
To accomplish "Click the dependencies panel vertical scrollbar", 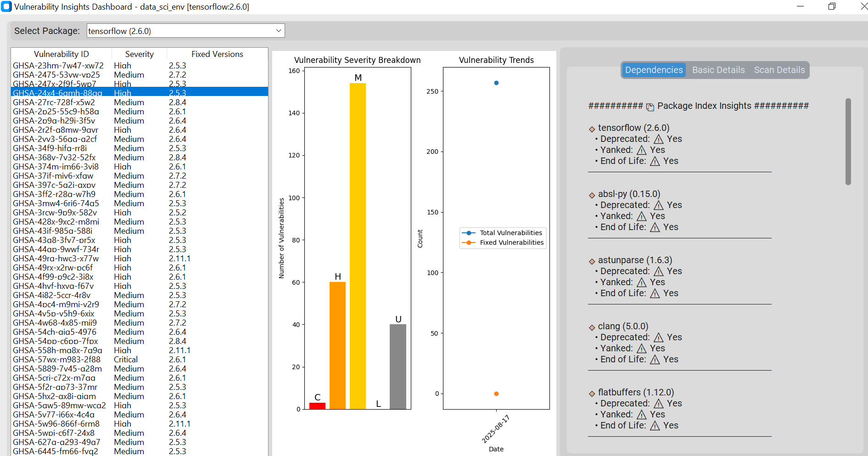I will [x=848, y=141].
